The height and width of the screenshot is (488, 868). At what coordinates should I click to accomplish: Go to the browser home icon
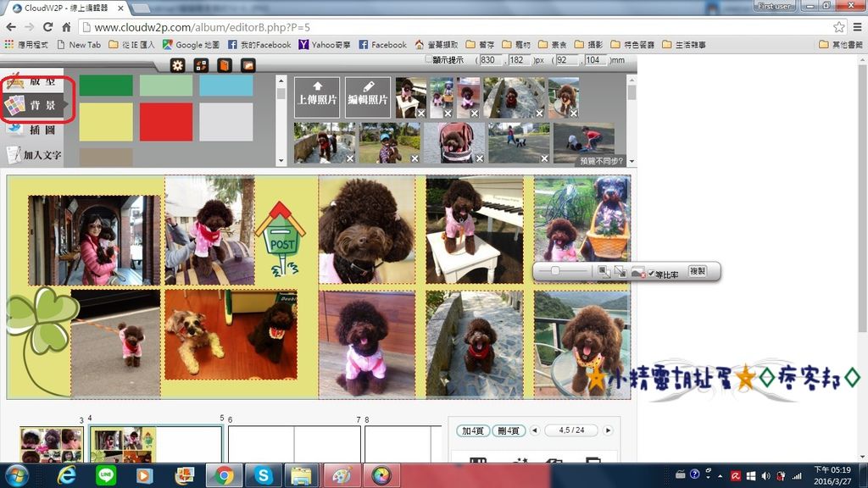click(x=66, y=27)
